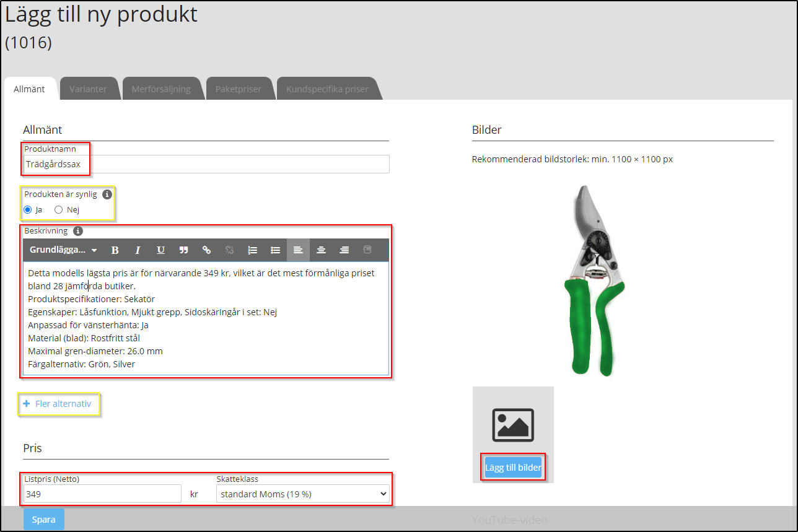Screen dimensions: 798x532
Task: Right-align the description text
Action: (x=344, y=250)
